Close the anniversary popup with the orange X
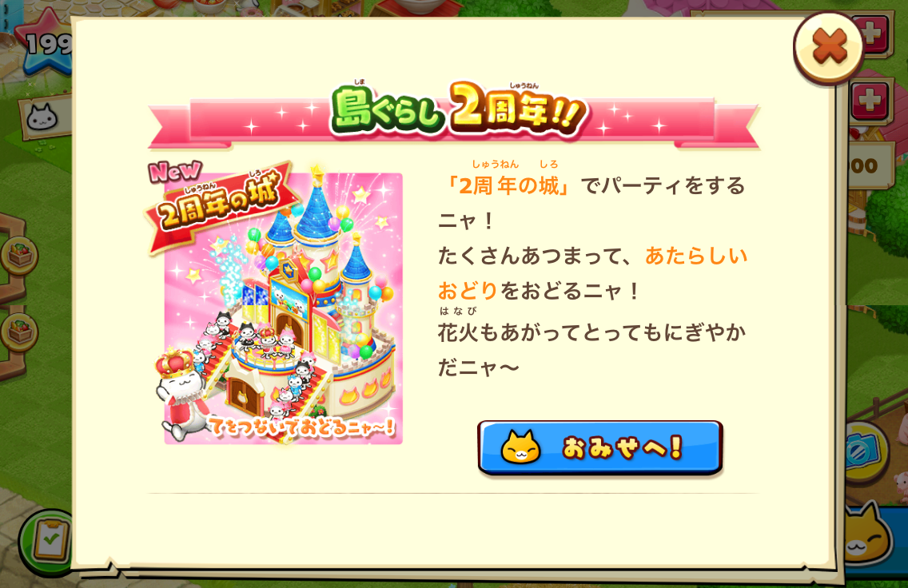Image resolution: width=908 pixels, height=588 pixels. coord(828,47)
